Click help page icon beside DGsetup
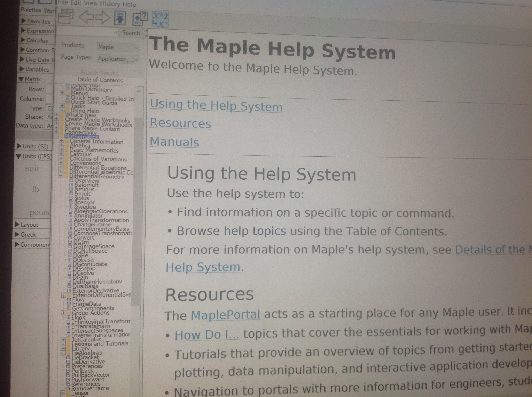The image size is (532, 397). [x=70, y=268]
